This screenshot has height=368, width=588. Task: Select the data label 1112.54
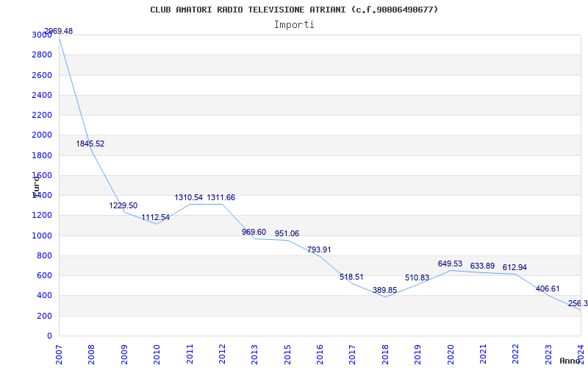[x=156, y=217]
